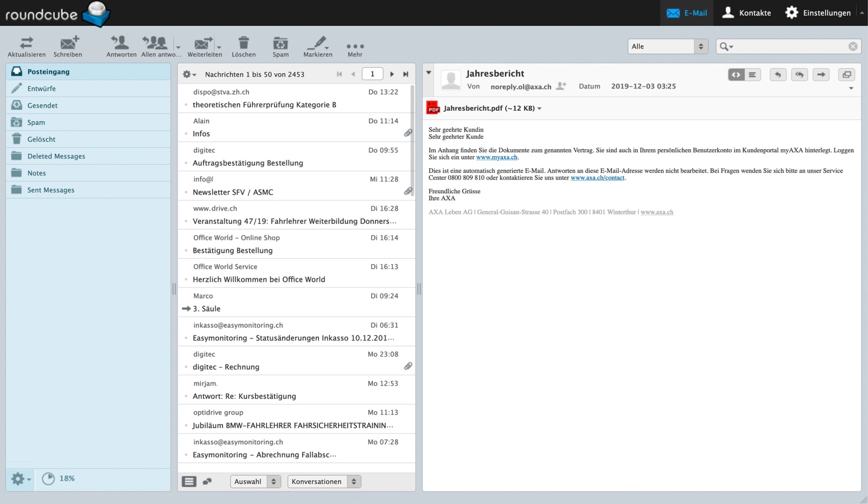Go to next page of messages
Image resolution: width=868 pixels, height=504 pixels.
392,74
